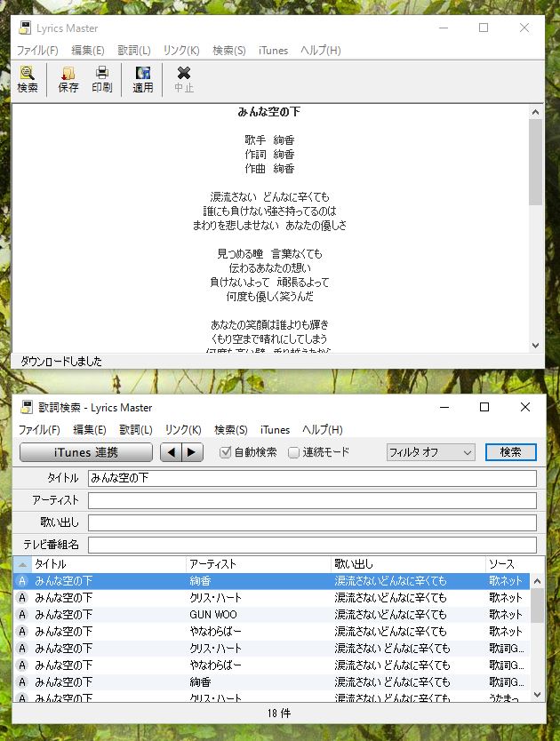Open 編集(E) menu in the 歌詞検索 window
The width and height of the screenshot is (560, 741).
90,429
